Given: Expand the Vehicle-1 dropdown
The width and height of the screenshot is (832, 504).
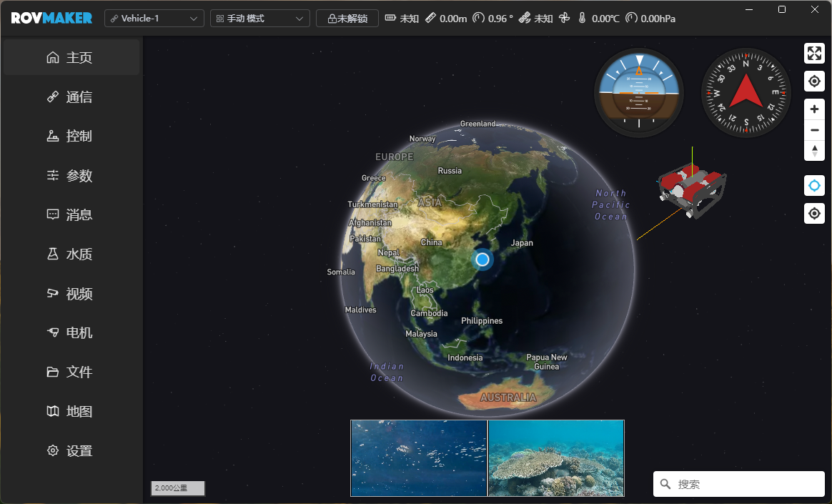Looking at the screenshot, I should [x=154, y=19].
